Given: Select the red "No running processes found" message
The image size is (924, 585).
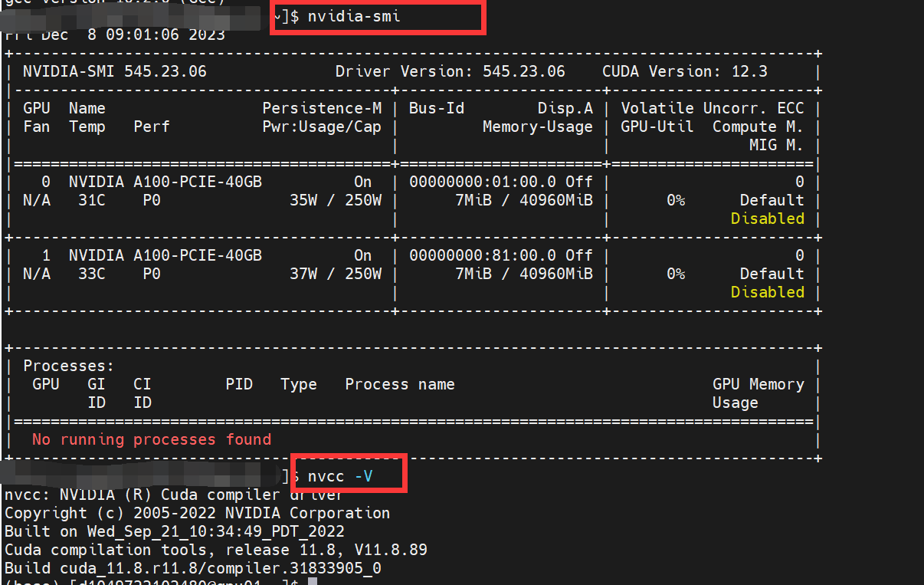Looking at the screenshot, I should tap(152, 439).
